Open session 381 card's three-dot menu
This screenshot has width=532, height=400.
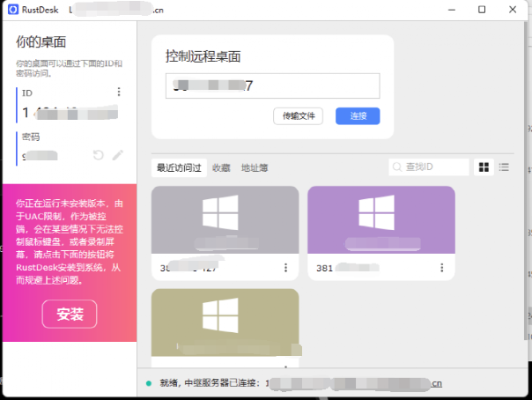[x=442, y=268]
